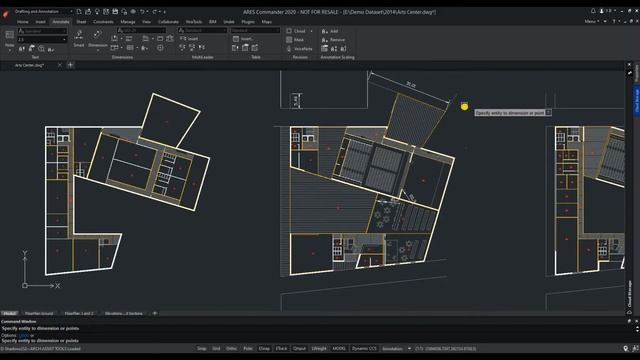Click the ARES Commander application logo

click(x=6, y=13)
